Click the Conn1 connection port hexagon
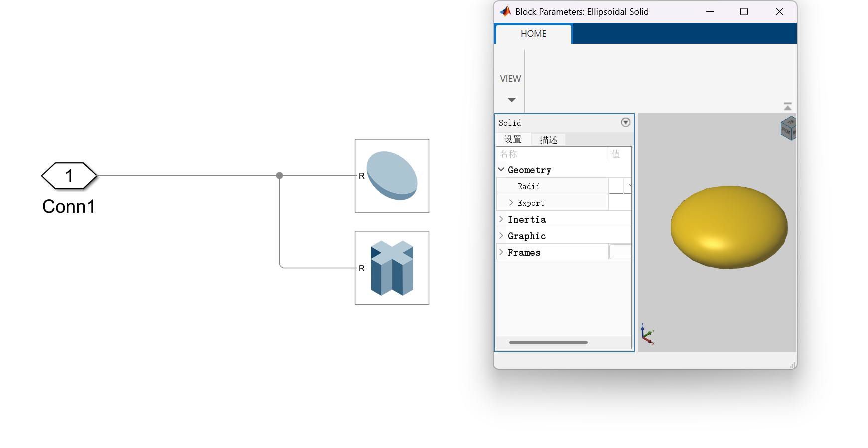Image resolution: width=868 pixels, height=448 pixels. [x=69, y=176]
